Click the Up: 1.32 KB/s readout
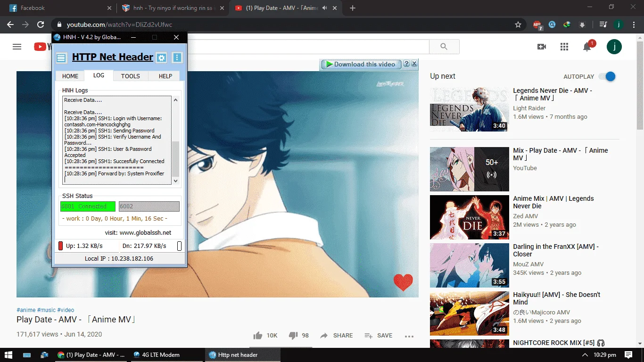This screenshot has width=644, height=362. [x=84, y=246]
